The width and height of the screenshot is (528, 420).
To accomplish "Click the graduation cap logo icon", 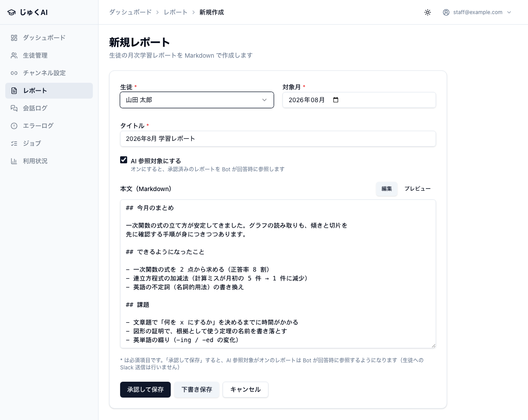I will pyautogui.click(x=11, y=12).
